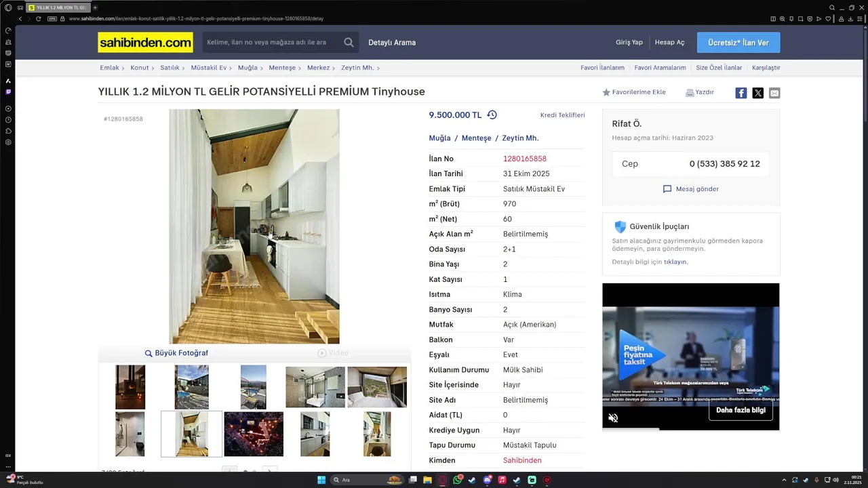Click the Muğla location link
The height and width of the screenshot is (488, 868).
pos(439,138)
